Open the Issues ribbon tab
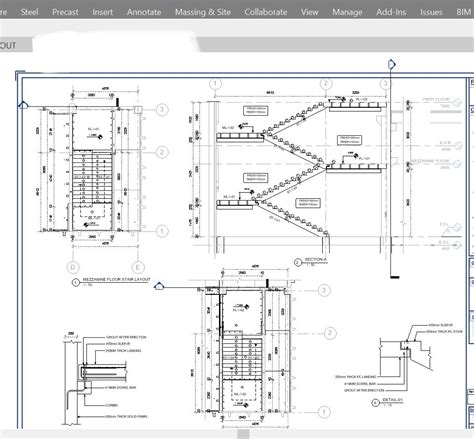The width and height of the screenshot is (474, 439). coord(431,12)
